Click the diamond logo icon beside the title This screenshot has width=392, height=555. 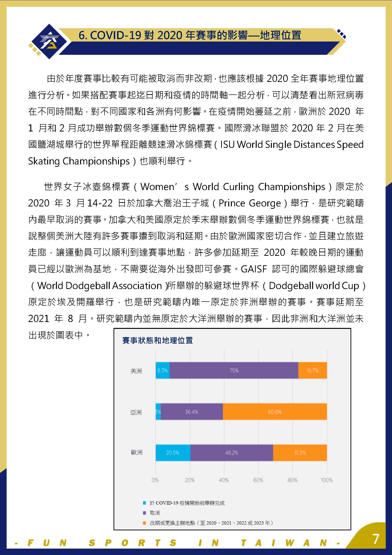point(50,41)
